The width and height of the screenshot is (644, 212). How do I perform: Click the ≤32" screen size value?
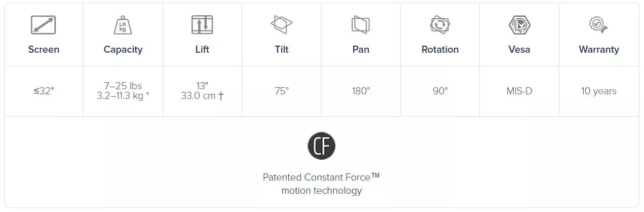point(44,91)
